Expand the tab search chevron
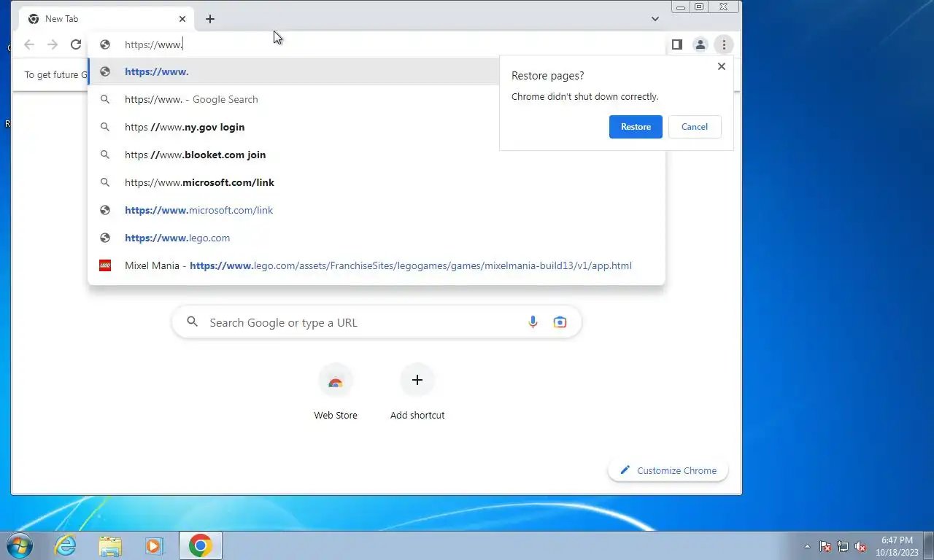 (x=655, y=19)
